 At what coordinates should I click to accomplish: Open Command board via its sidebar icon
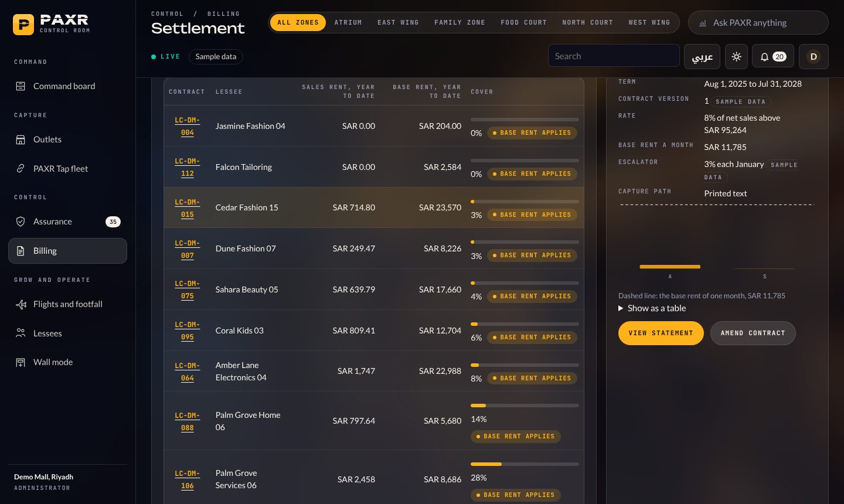[x=21, y=86]
